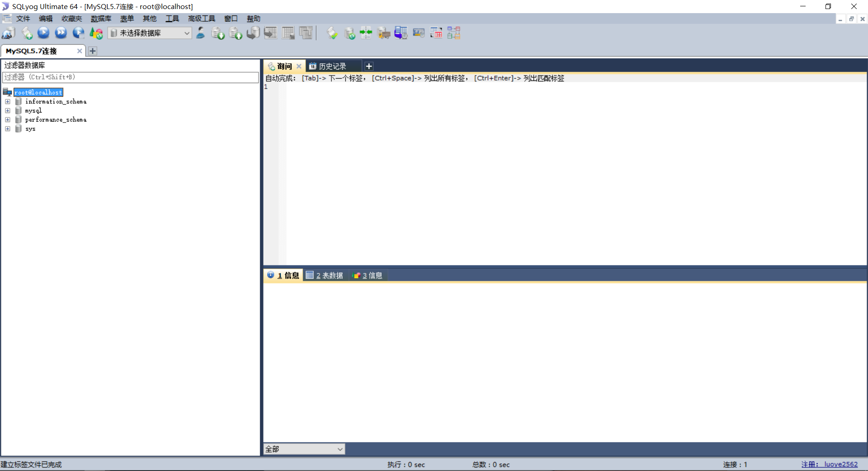Open the 全部 filter dropdown

[304, 449]
